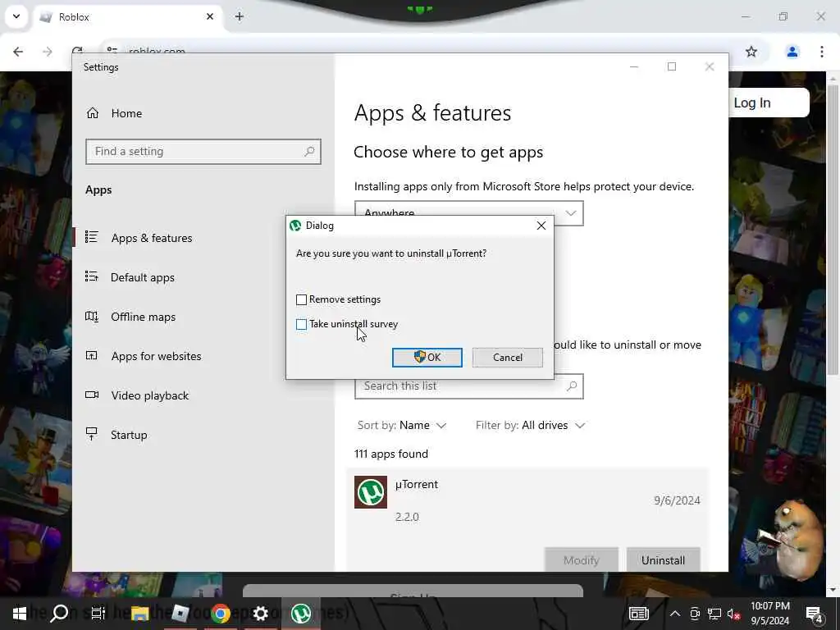
Task: Show hidden tray icons chevron
Action: coord(675,614)
